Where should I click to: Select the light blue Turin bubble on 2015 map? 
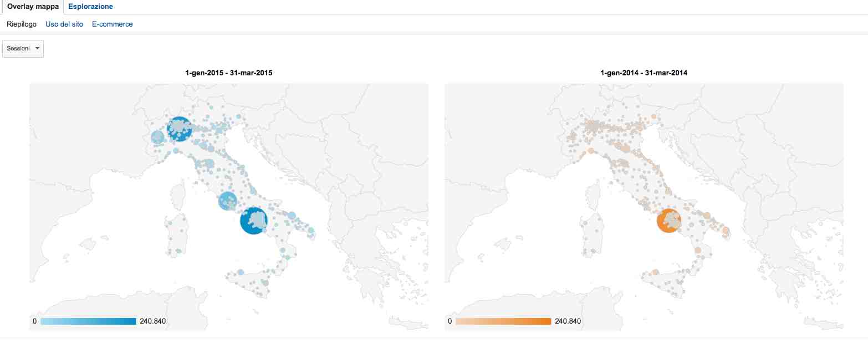157,137
